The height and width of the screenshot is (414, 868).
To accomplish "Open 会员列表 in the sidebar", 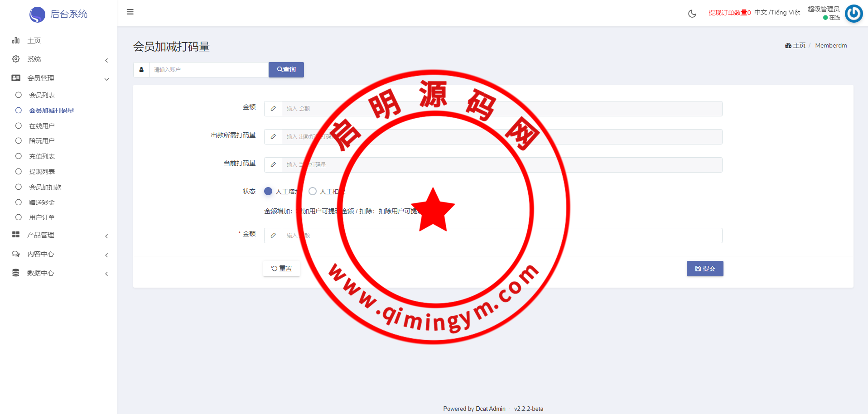I will pyautogui.click(x=42, y=95).
